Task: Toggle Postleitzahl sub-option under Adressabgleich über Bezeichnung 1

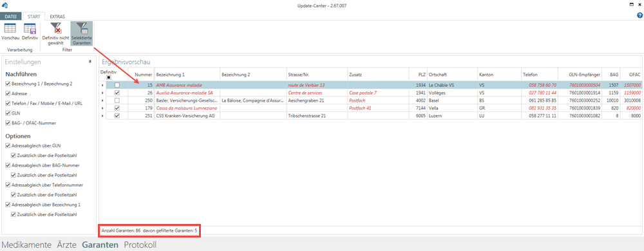Action: [14, 214]
